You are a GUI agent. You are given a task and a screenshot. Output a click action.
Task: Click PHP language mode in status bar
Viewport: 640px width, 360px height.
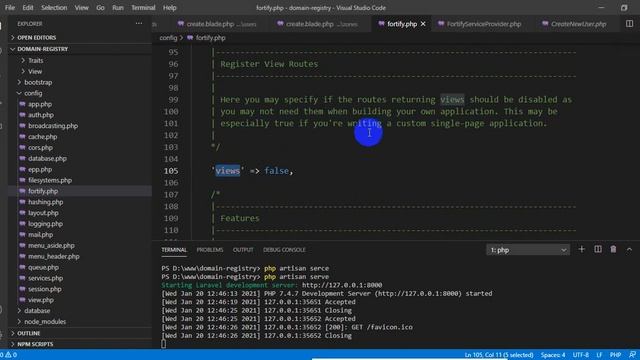(615, 355)
